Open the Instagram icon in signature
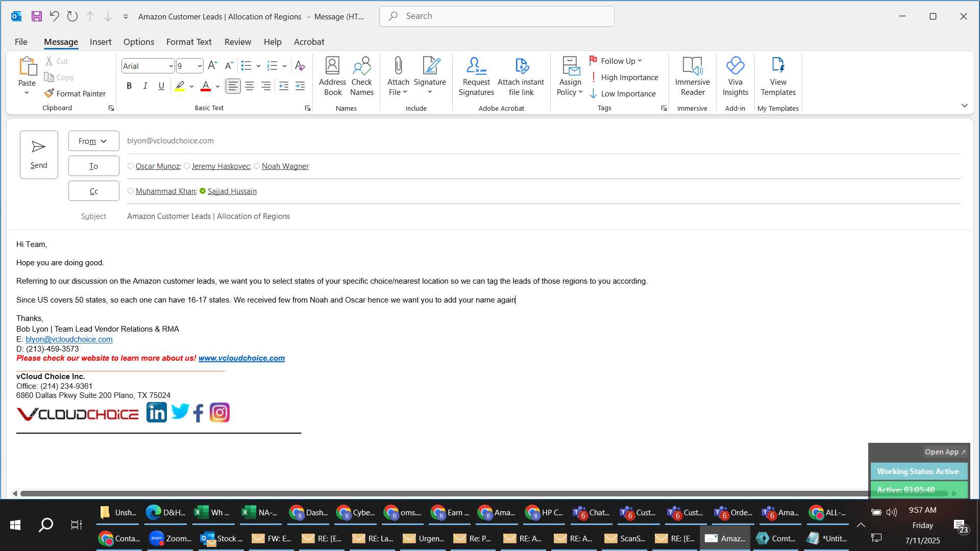This screenshot has width=980, height=551. tap(219, 412)
